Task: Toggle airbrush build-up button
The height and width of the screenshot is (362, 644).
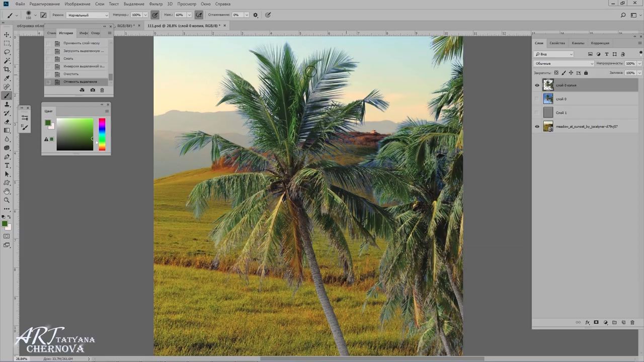Action: (199, 15)
